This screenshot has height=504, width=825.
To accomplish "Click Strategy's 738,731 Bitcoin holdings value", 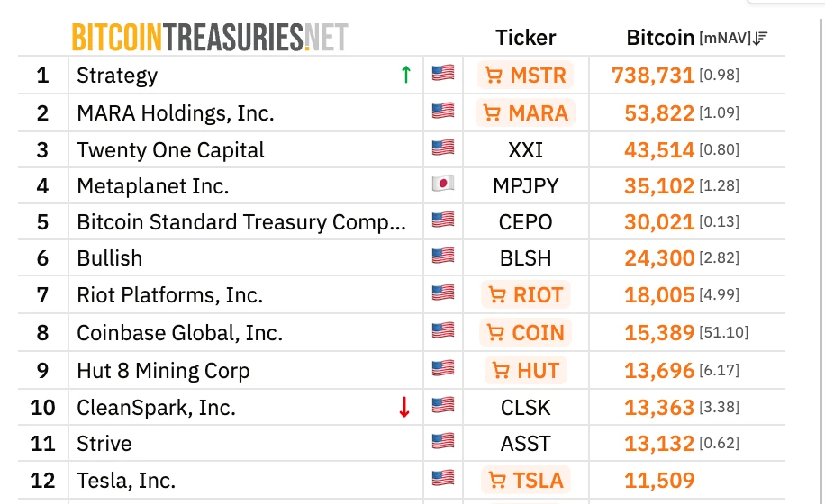I will click(x=652, y=76).
